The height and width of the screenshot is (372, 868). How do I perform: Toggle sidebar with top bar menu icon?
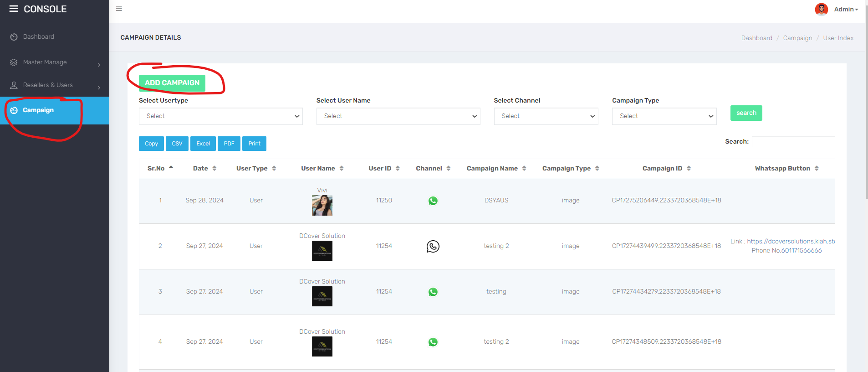(x=119, y=9)
